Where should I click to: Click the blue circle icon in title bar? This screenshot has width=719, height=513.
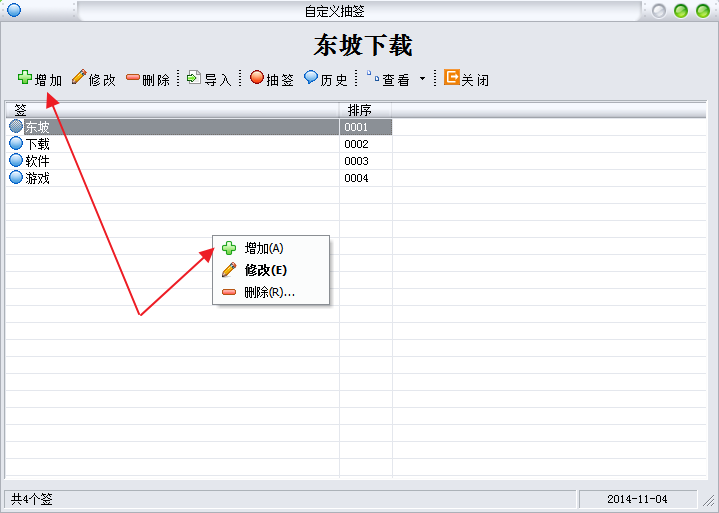coord(14,10)
